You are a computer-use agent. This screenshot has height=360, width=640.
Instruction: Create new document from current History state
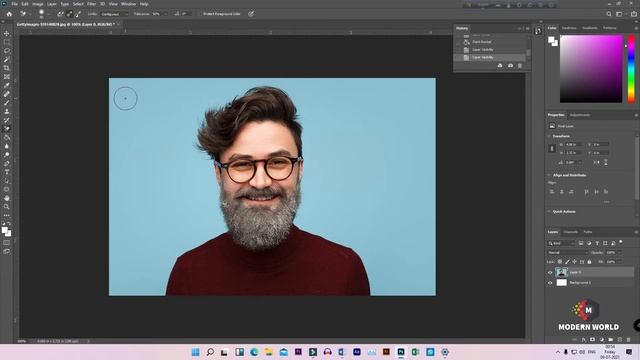[x=500, y=66]
